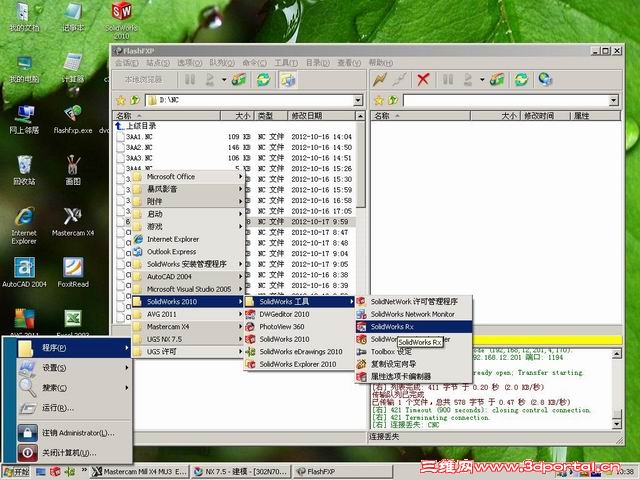The height and width of the screenshot is (480, 640).
Task: Switch to Mastercam Mill X4 taskbar button
Action: tap(140, 471)
